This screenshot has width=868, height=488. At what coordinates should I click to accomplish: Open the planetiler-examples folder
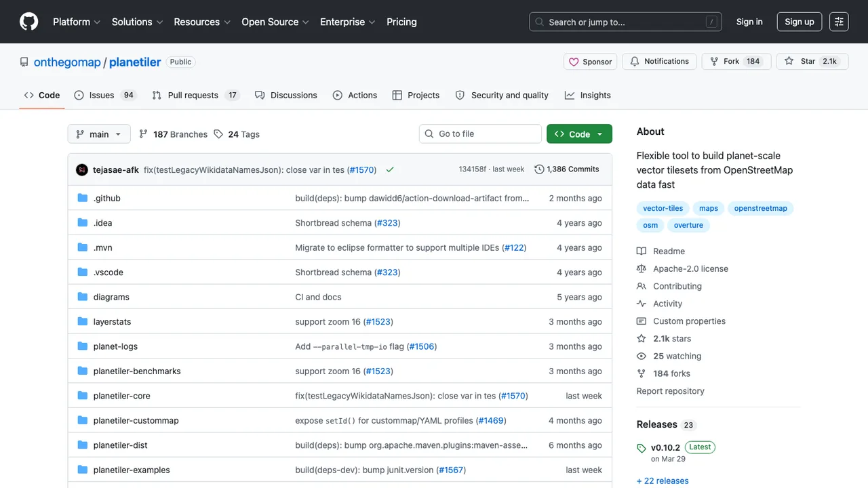(132, 470)
